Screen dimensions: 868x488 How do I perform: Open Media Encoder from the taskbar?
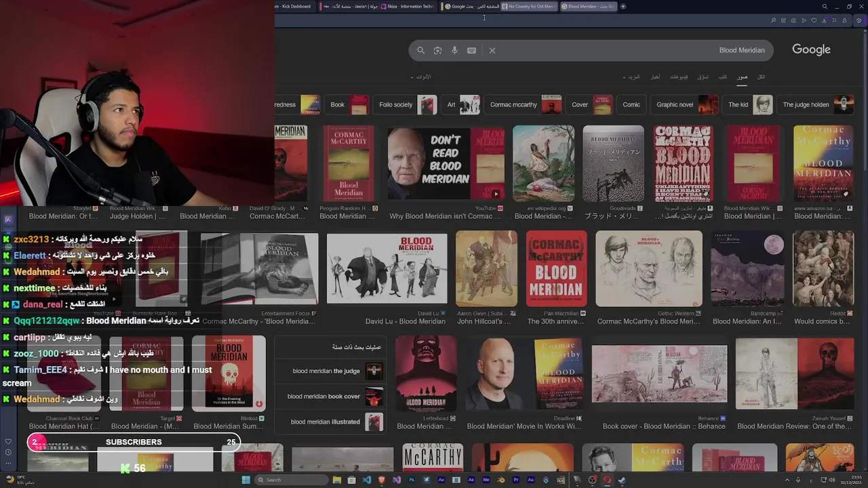[486, 480]
